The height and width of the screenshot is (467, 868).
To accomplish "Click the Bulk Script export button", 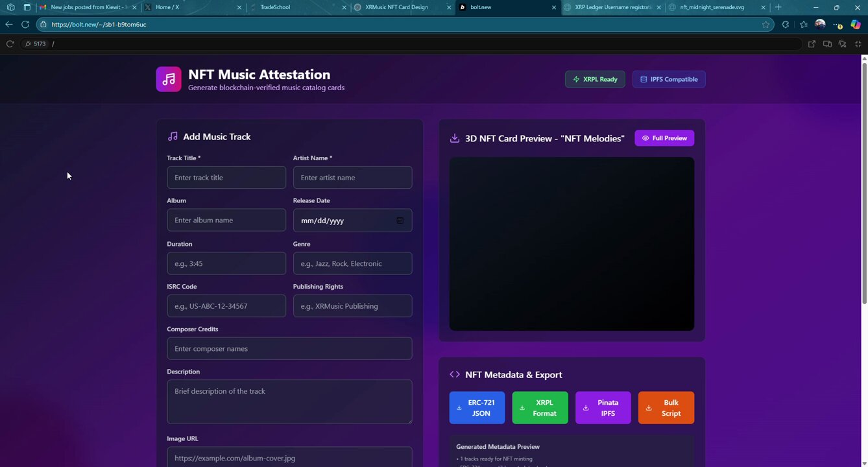I will click(666, 407).
